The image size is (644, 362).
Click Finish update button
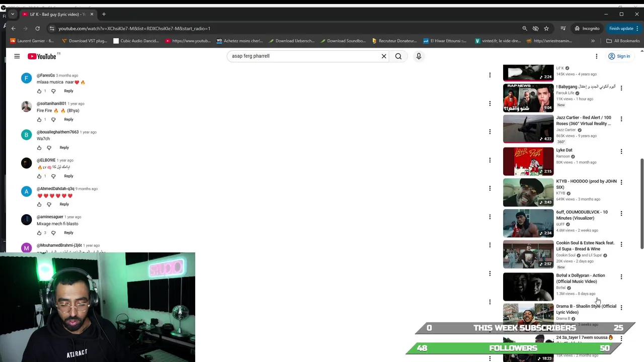coord(623,29)
